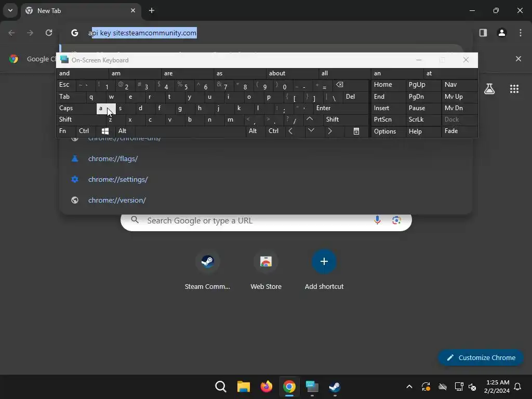Choose the 'all' word prediction

click(x=345, y=73)
